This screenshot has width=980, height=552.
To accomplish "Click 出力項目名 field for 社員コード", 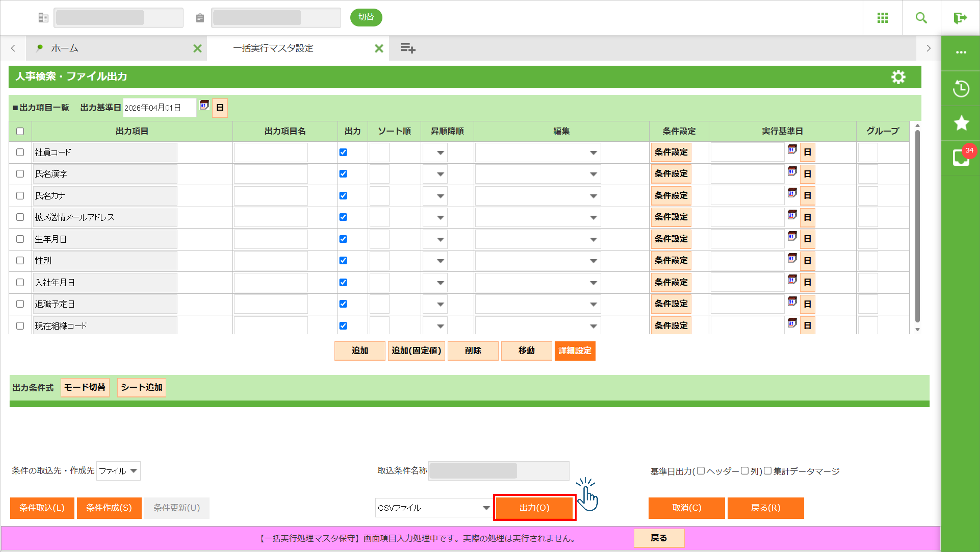I will [x=271, y=153].
